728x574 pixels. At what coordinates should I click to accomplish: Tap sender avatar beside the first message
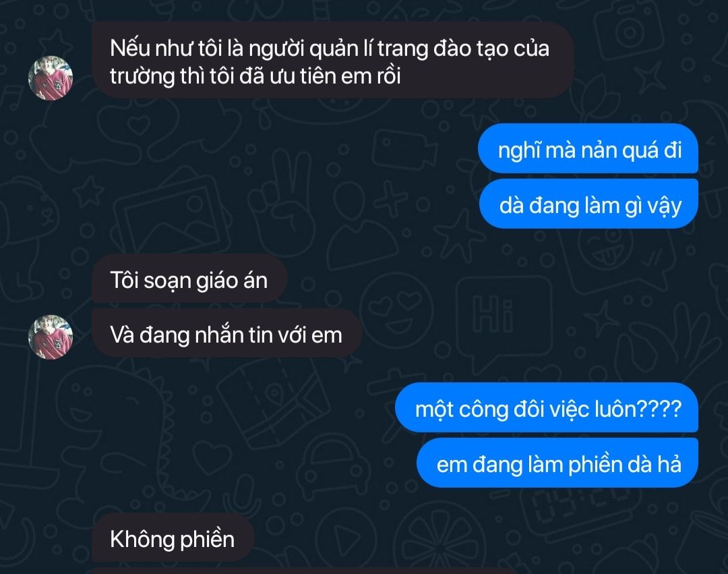(x=51, y=78)
